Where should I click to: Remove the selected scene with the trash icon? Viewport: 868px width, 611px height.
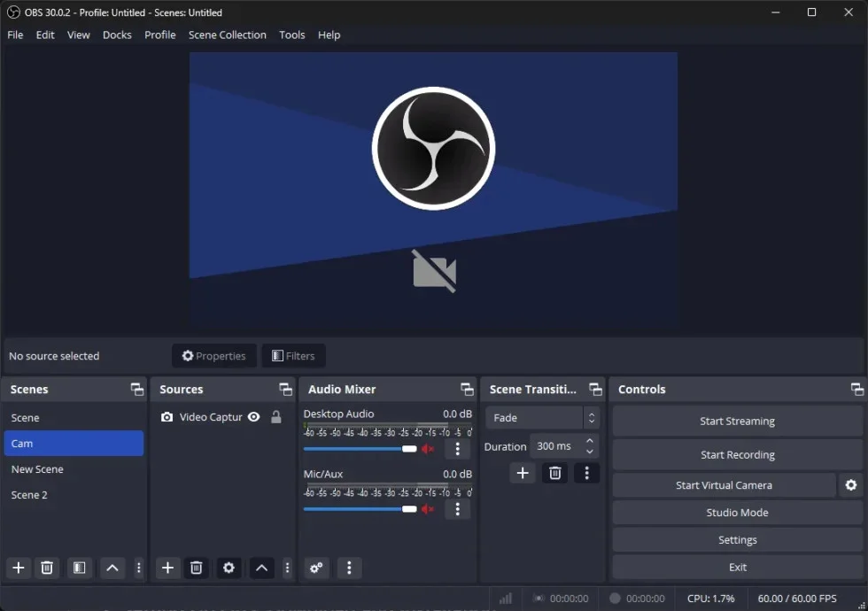pyautogui.click(x=47, y=568)
